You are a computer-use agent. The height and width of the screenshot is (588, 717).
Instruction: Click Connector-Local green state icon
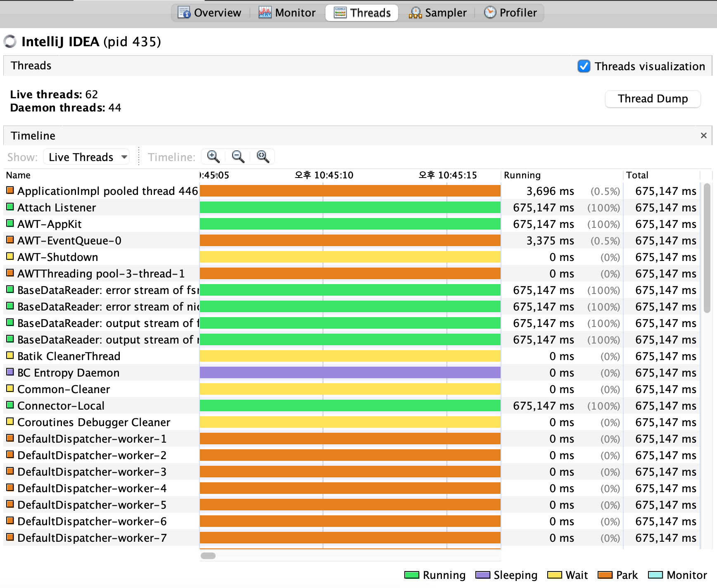pos(10,405)
